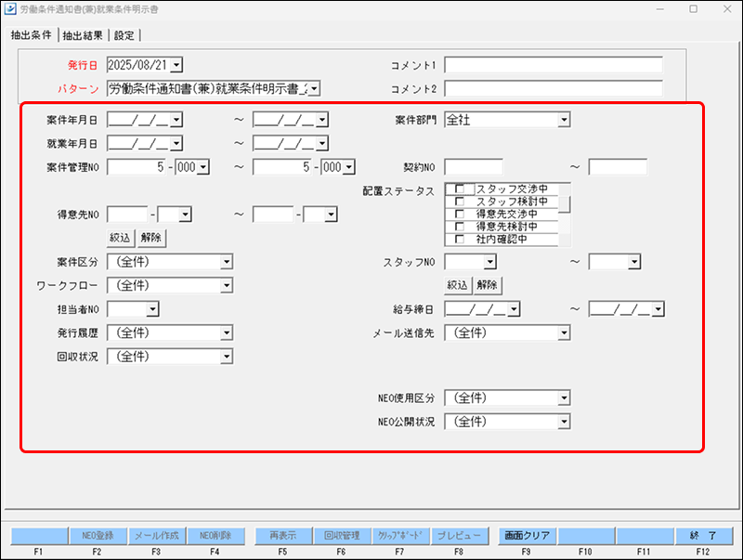Focus the 契約NO start input field
Viewport: 743px width, 560px height.
pyautogui.click(x=474, y=167)
